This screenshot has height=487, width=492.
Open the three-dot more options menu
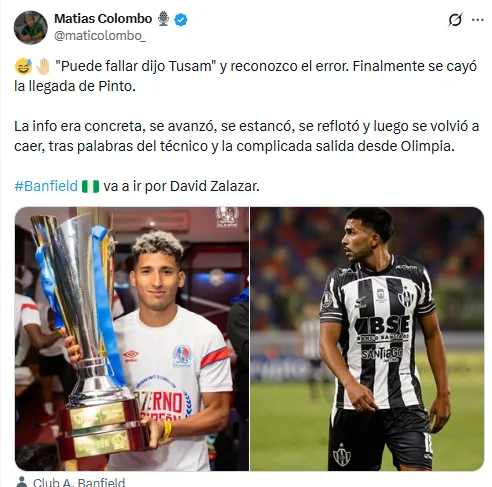tap(478, 20)
